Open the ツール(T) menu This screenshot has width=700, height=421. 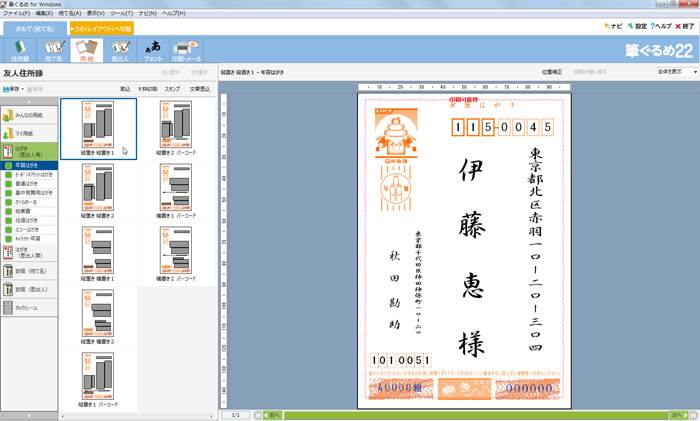coord(121,13)
